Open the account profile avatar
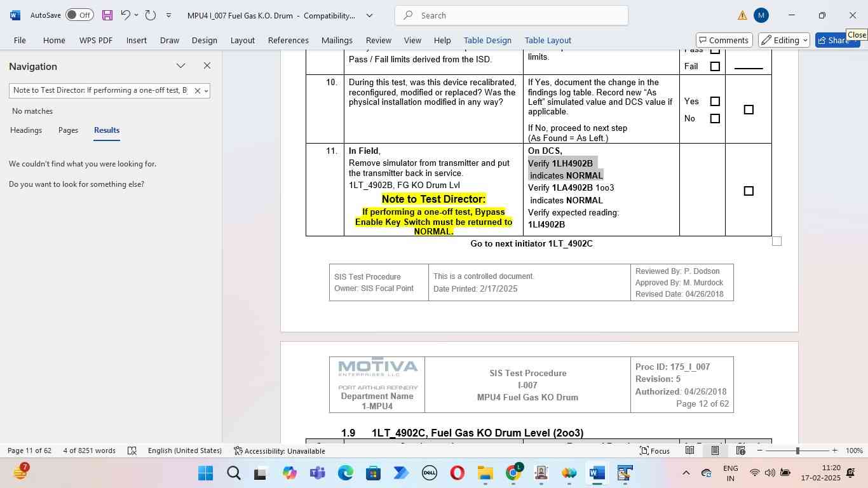The height and width of the screenshot is (488, 868). (x=761, y=15)
